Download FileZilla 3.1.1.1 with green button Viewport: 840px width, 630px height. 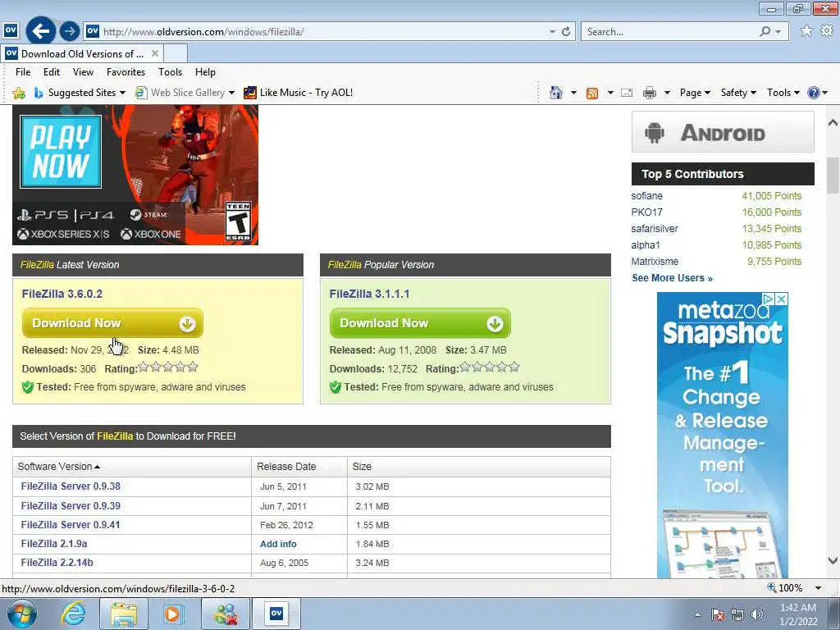pyautogui.click(x=420, y=323)
